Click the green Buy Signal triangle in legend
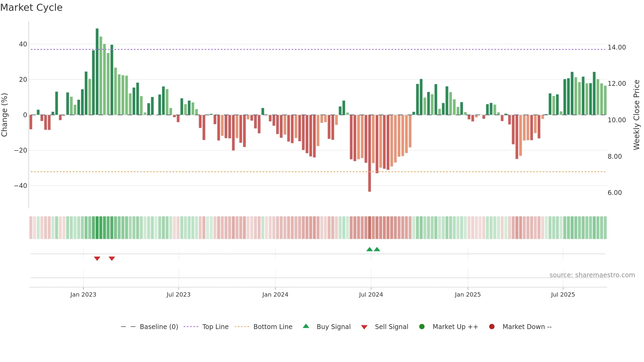Image resolution: width=644 pixels, height=362 pixels. click(x=306, y=326)
